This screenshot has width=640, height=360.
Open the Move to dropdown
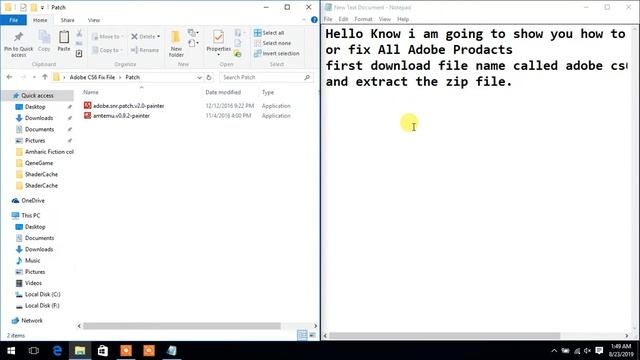(108, 36)
